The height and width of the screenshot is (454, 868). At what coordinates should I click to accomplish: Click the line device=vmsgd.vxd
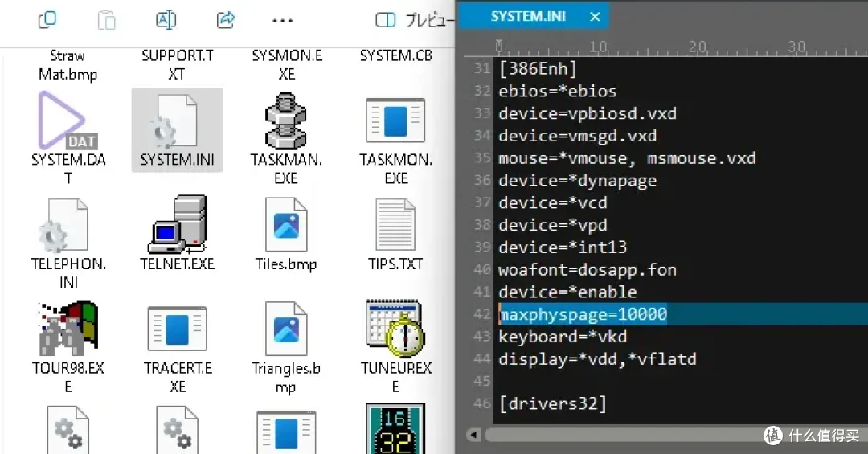[x=577, y=136]
